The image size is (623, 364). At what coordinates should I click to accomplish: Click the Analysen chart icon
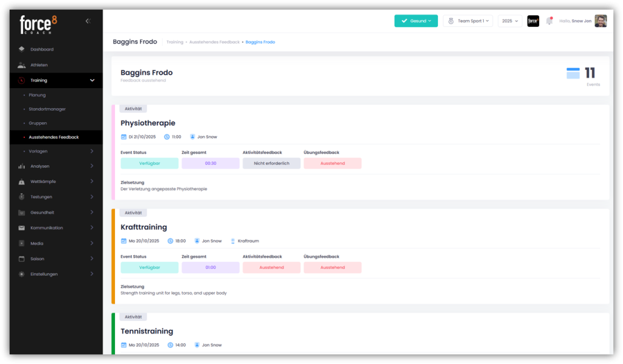pyautogui.click(x=22, y=166)
